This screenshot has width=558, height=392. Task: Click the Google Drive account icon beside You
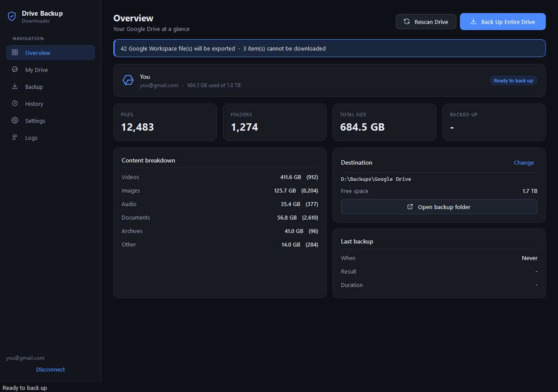click(x=128, y=80)
